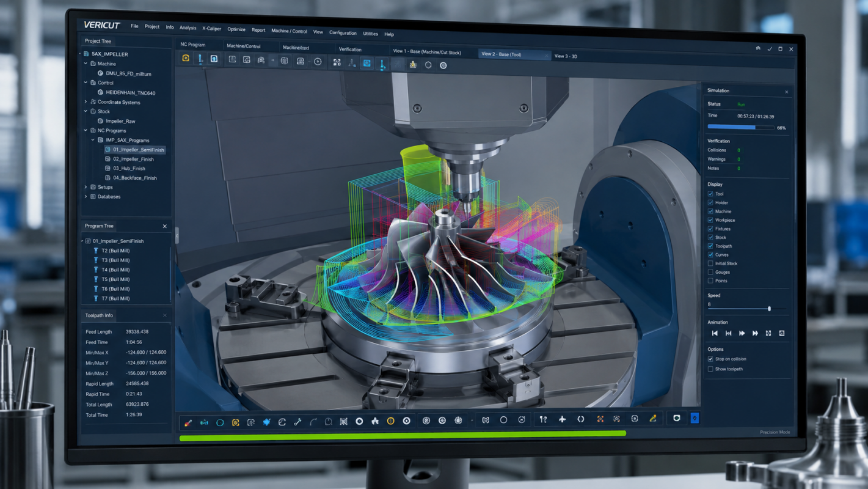Click the yellow machine icon in top toolbar
This screenshot has width=868, height=489.
coord(413,64)
